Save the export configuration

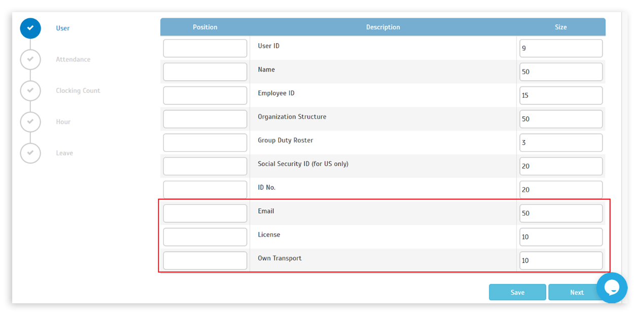point(518,292)
